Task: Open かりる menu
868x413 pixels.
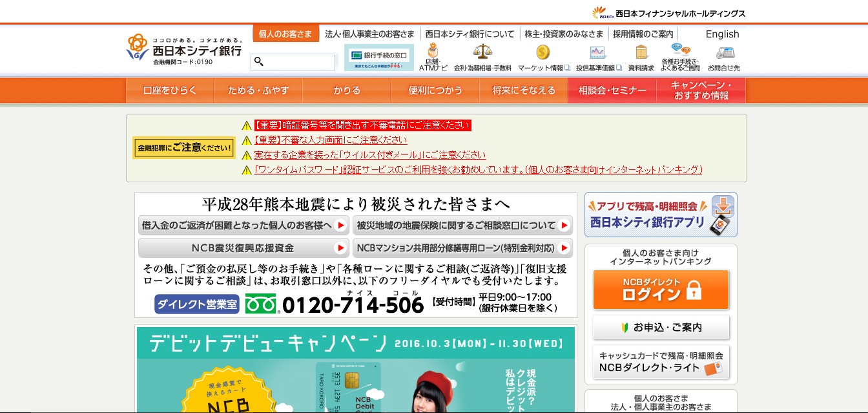Action: (x=347, y=90)
